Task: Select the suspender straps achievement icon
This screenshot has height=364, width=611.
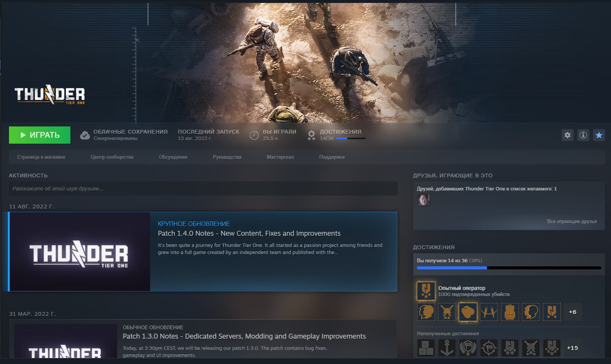Action: coord(489,312)
